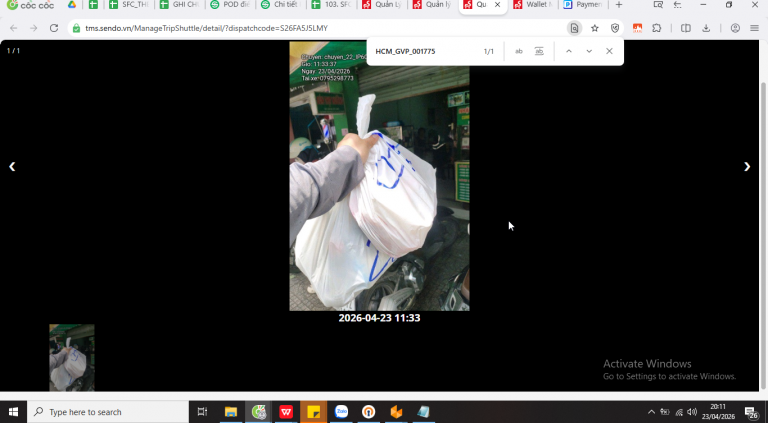Open the extensions puzzle icon
768x423 pixels.
coord(657,28)
